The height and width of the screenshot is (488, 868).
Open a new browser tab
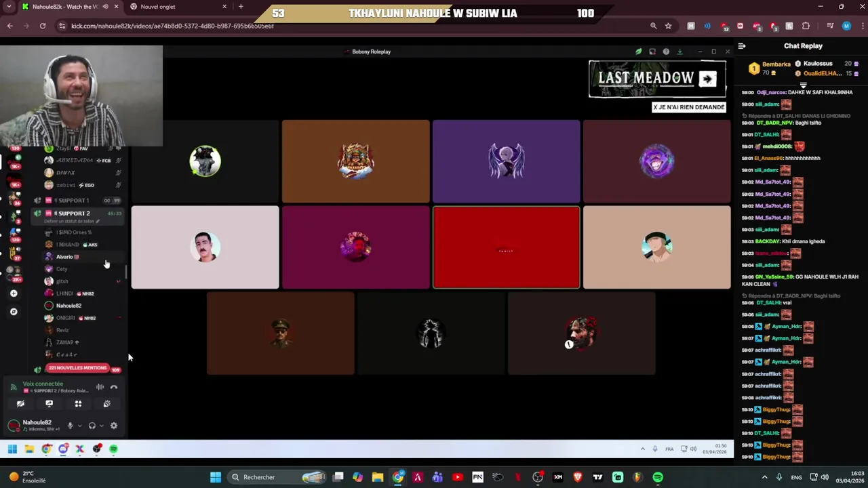241,7
